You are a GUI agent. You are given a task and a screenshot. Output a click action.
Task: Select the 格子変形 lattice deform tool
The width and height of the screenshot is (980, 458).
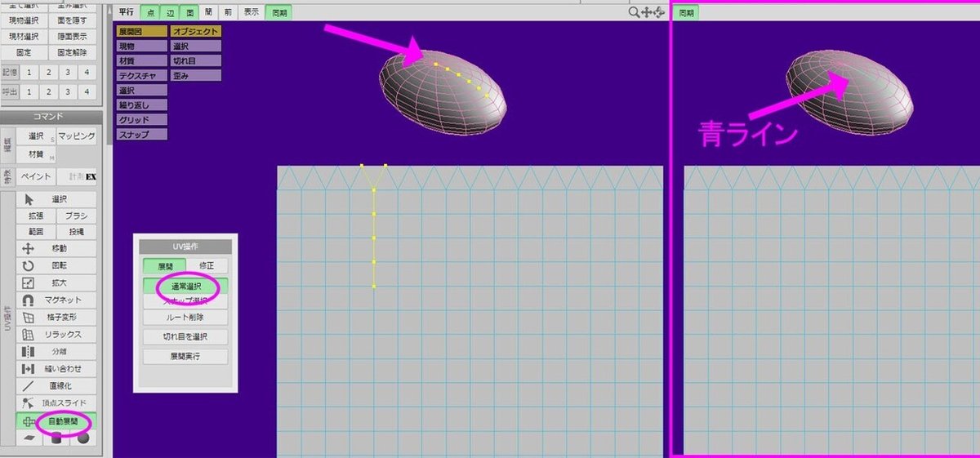pyautogui.click(x=56, y=317)
